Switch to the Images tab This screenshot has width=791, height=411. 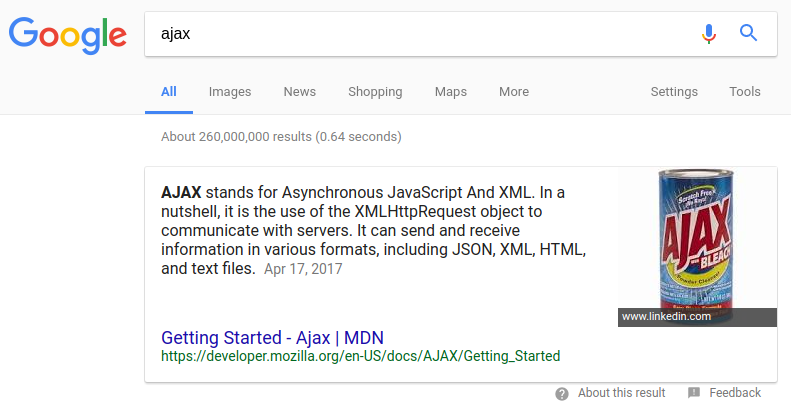click(230, 92)
